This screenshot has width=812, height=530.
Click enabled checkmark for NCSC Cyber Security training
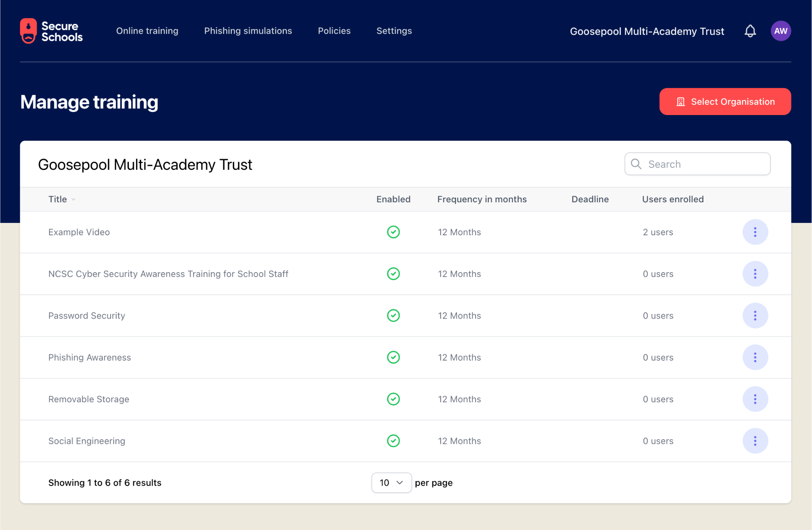pos(393,274)
